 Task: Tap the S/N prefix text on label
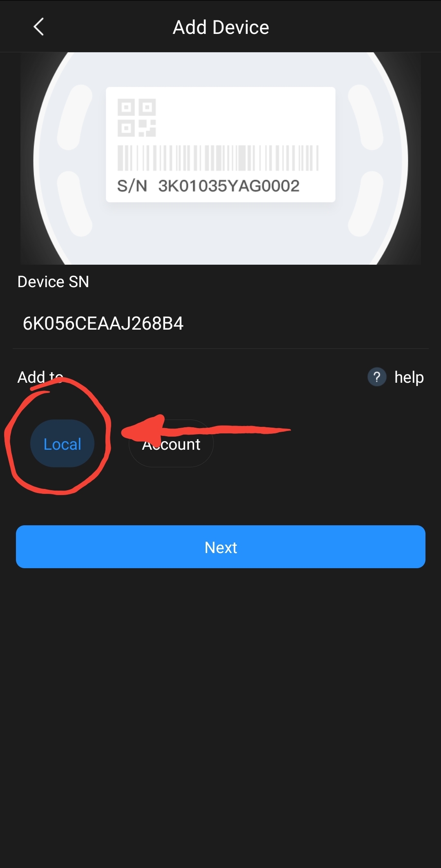[132, 186]
